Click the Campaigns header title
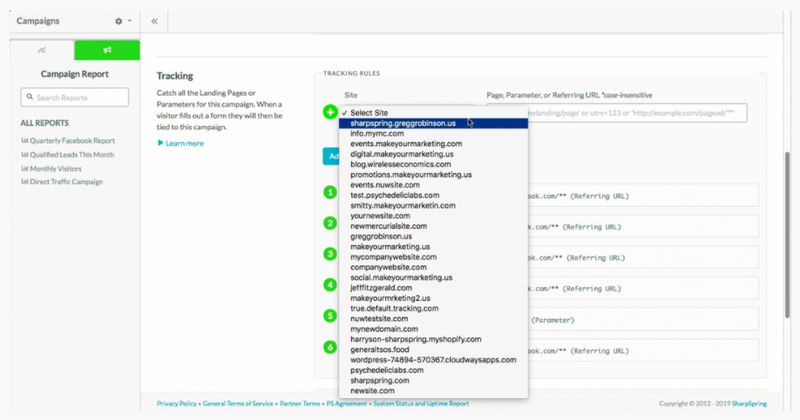 coord(38,21)
